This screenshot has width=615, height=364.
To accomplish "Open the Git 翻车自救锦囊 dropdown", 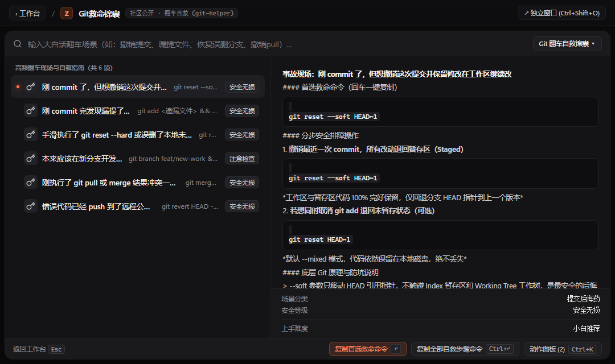I will tap(567, 44).
